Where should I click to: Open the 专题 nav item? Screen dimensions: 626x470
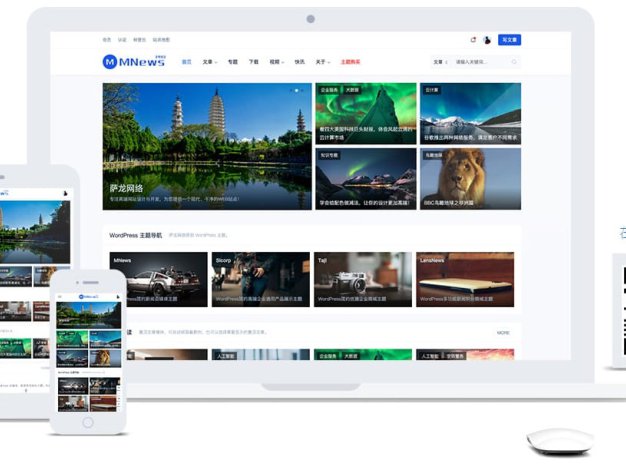coord(233,62)
